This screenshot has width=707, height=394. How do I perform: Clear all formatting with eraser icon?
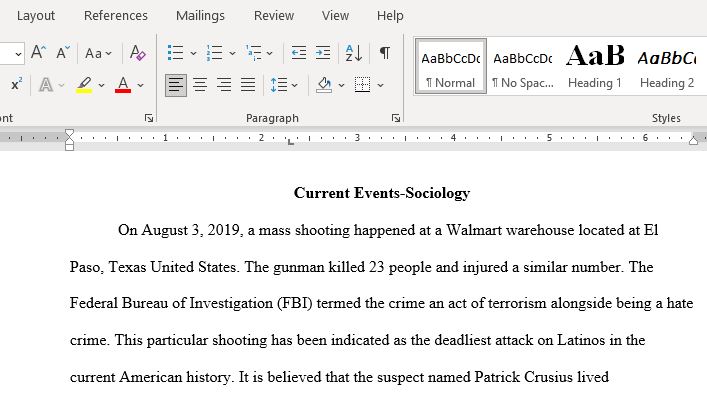coord(138,53)
